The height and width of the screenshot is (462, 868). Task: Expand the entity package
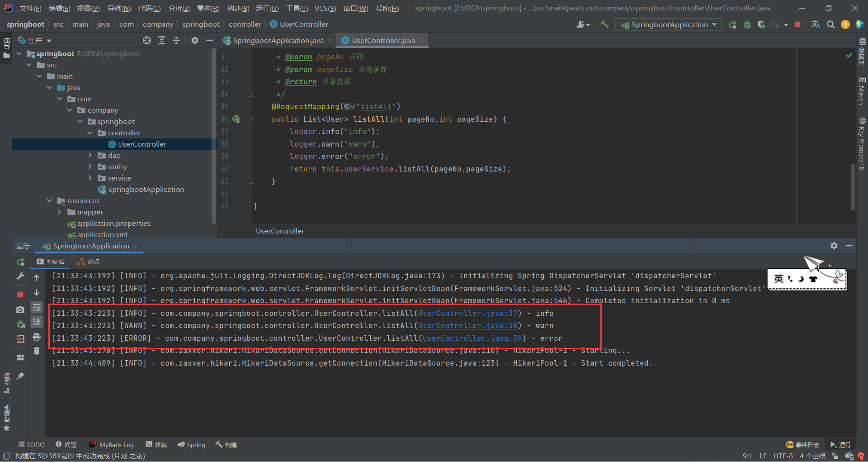(90, 167)
